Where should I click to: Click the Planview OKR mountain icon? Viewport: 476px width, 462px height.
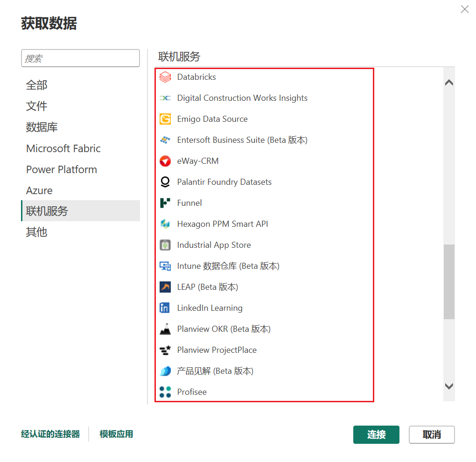pyautogui.click(x=165, y=329)
